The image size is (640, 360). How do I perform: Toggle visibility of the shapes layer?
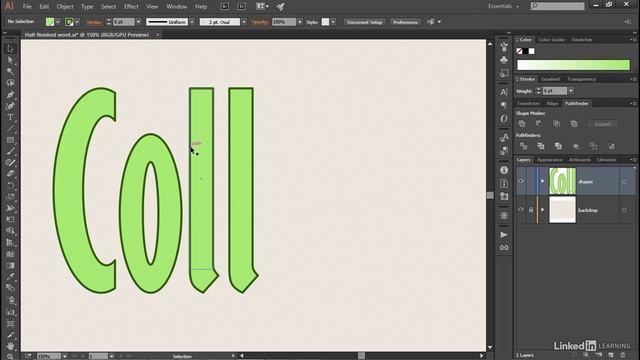click(521, 181)
